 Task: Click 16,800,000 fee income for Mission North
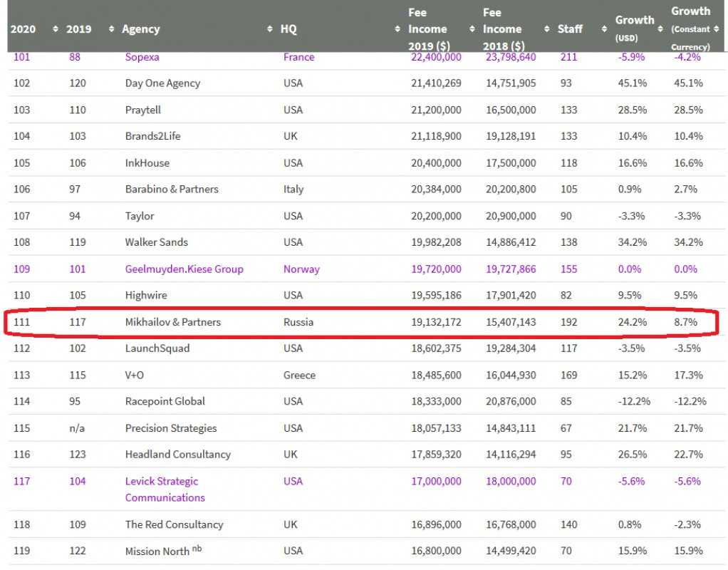[x=436, y=551]
